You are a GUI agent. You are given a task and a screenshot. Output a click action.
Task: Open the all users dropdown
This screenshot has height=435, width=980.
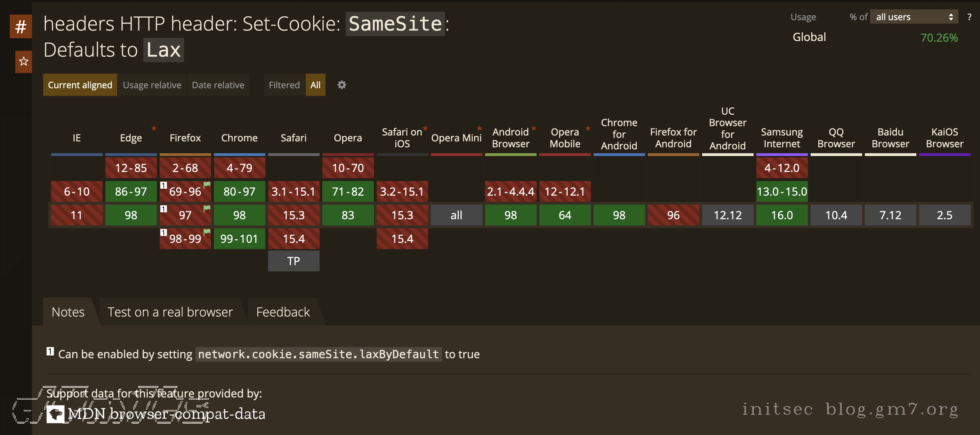pyautogui.click(x=914, y=17)
